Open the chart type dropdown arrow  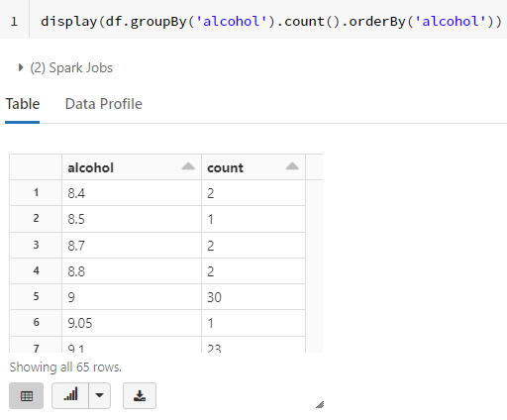pos(99,395)
